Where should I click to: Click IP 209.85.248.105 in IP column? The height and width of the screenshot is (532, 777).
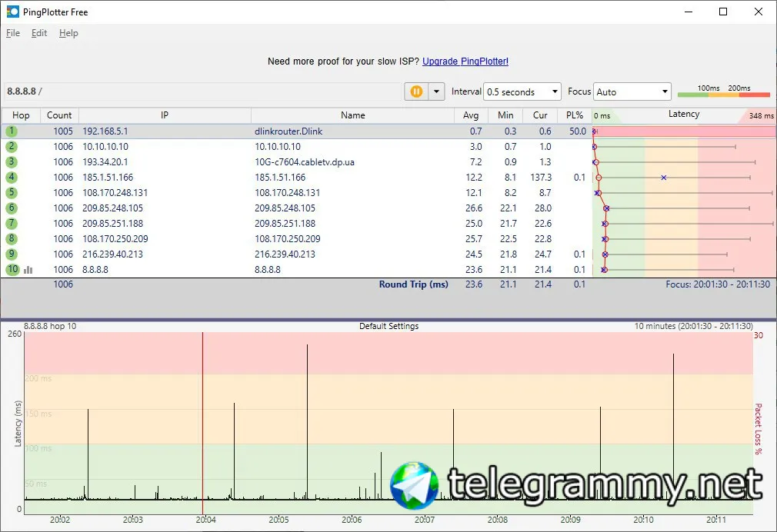point(112,208)
